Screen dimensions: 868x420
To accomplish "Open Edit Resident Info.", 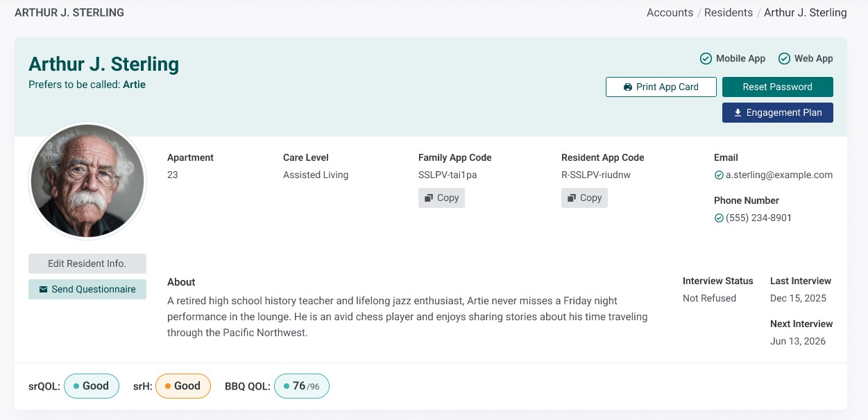I will pyautogui.click(x=87, y=263).
